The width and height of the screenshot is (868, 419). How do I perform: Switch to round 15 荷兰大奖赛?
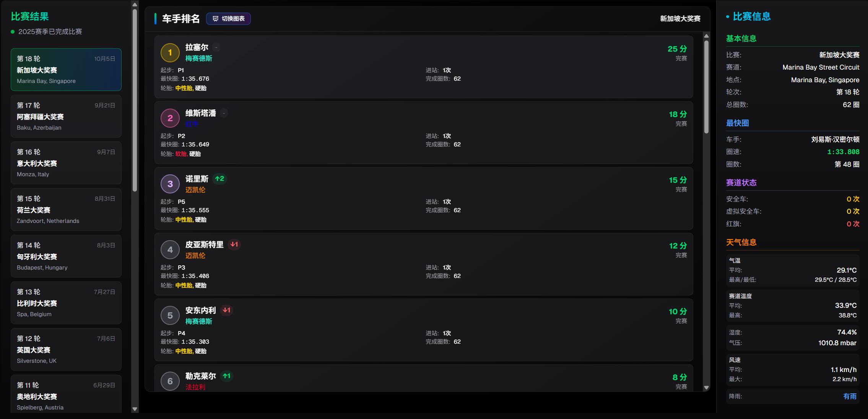pyautogui.click(x=66, y=209)
